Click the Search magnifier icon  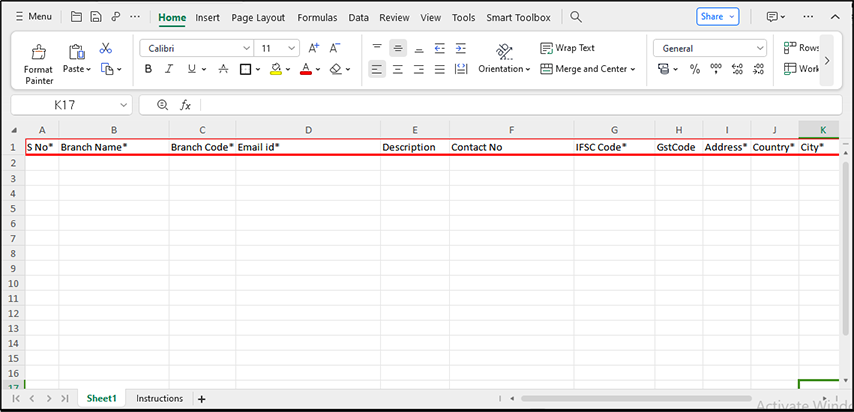pos(576,17)
